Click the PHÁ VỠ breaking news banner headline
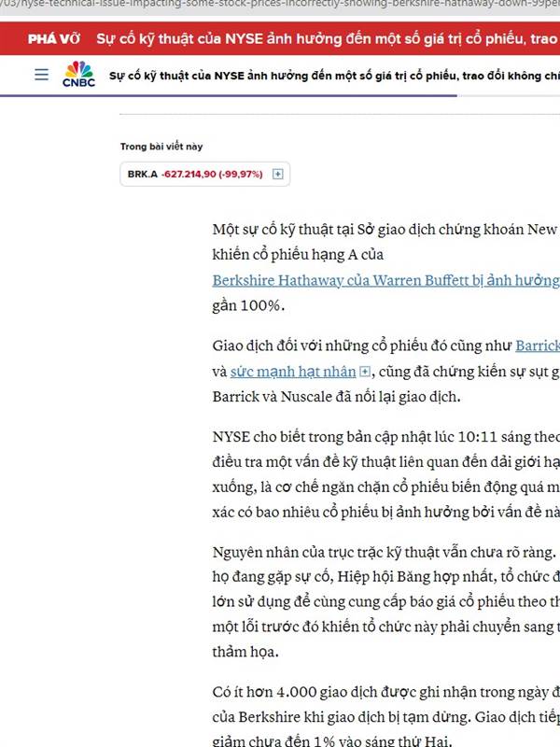 click(x=328, y=38)
